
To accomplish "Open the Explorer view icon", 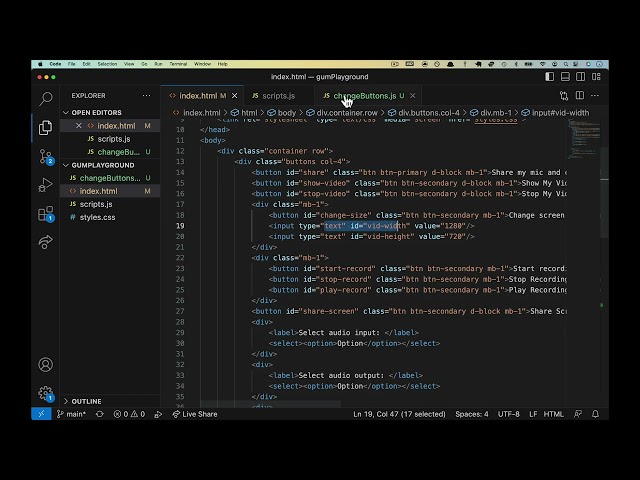I will (45, 127).
